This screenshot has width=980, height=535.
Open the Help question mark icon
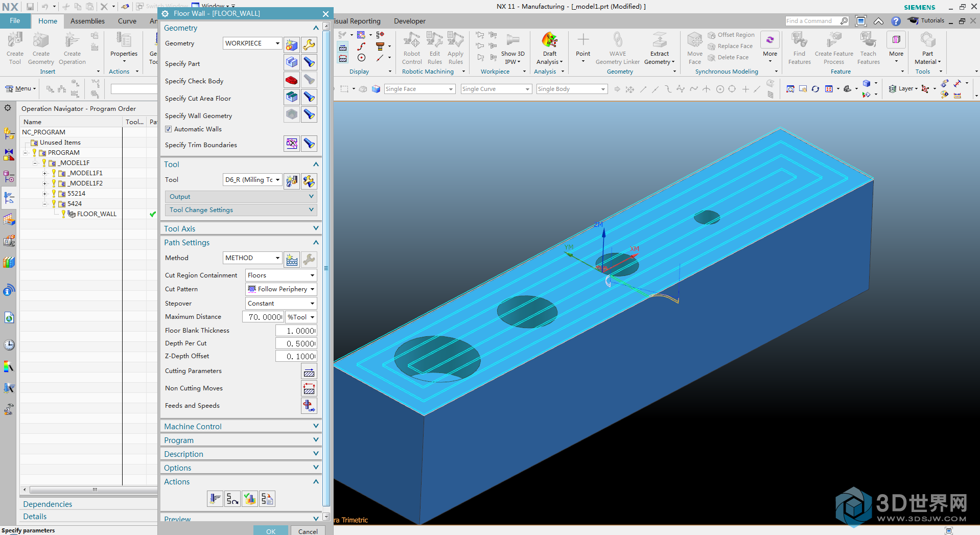(x=896, y=21)
